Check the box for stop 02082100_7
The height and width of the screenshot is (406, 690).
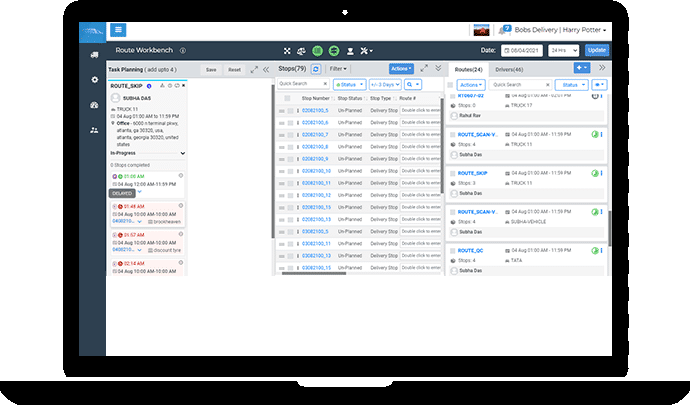[290, 135]
